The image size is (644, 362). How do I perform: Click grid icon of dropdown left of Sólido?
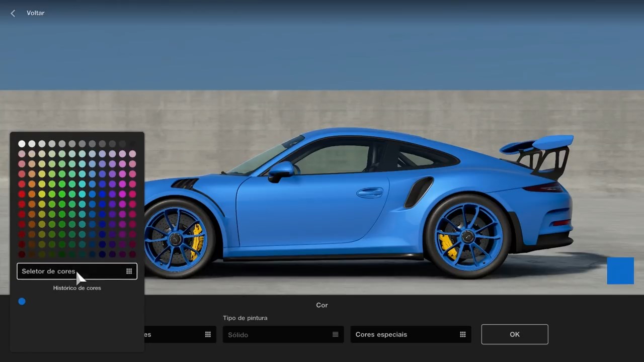208,334
